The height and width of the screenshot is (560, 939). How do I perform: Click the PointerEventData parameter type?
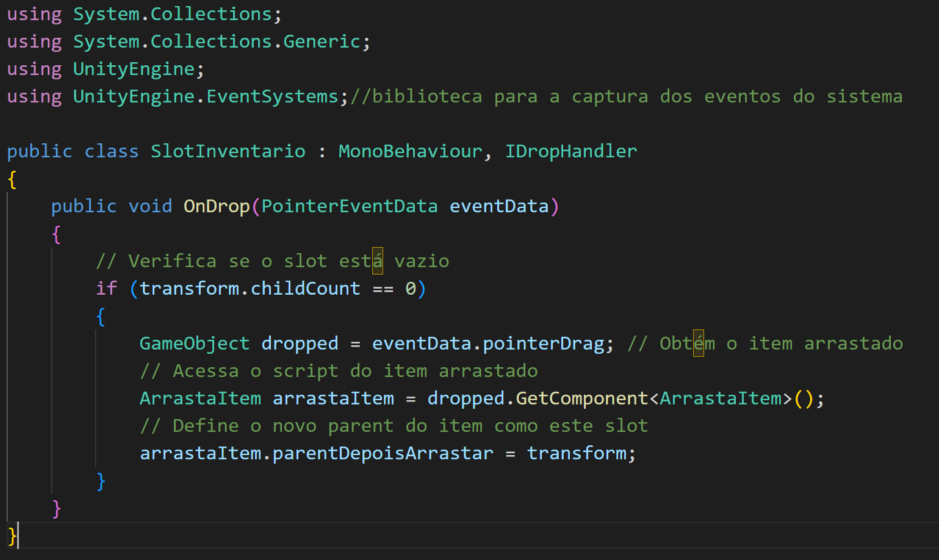coord(349,206)
